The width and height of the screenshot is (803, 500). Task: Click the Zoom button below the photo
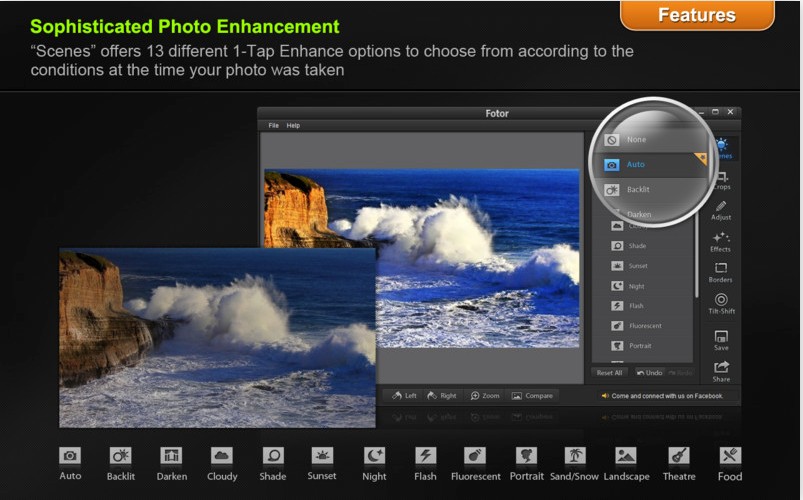(x=484, y=395)
